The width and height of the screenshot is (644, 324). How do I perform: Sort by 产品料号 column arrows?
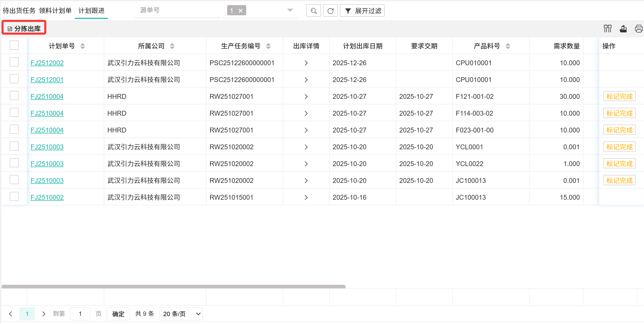pyautogui.click(x=508, y=46)
